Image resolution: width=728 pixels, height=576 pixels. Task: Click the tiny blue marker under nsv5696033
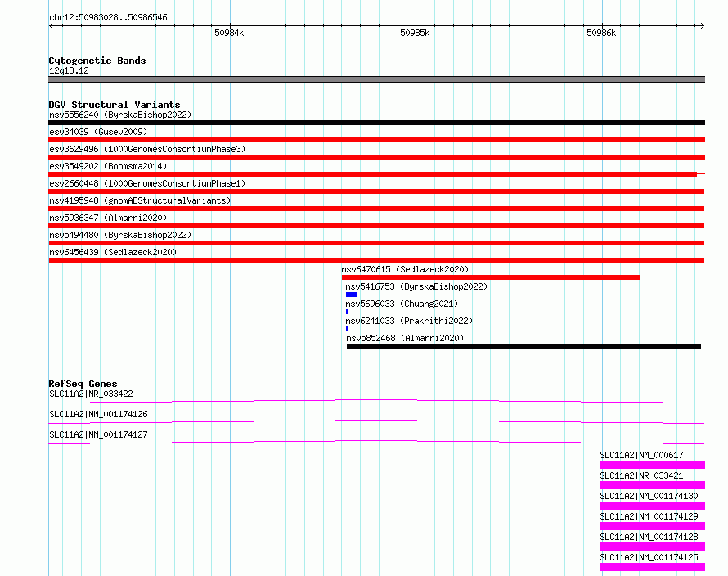(x=347, y=312)
